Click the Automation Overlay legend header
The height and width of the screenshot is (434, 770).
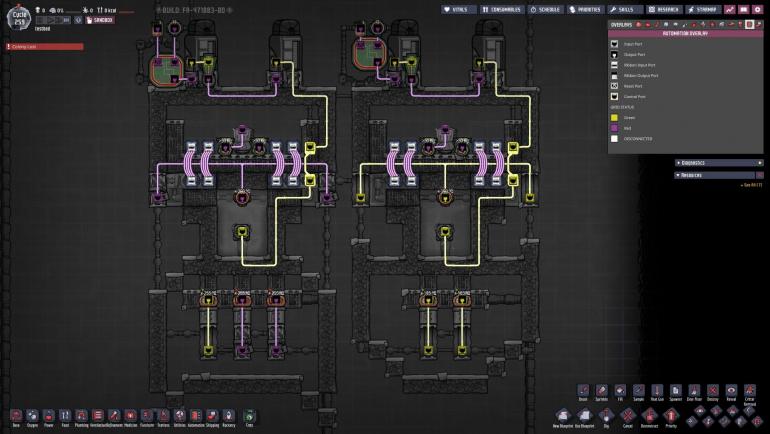(686, 33)
